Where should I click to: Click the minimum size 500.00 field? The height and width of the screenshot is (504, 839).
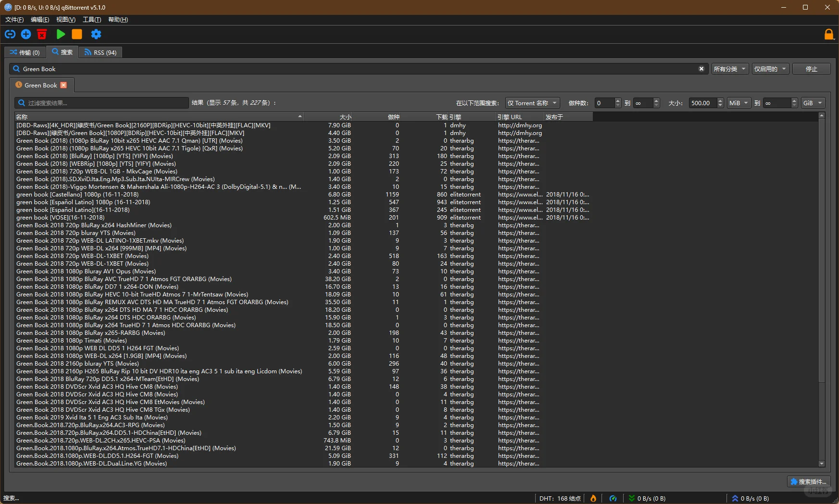(x=703, y=103)
